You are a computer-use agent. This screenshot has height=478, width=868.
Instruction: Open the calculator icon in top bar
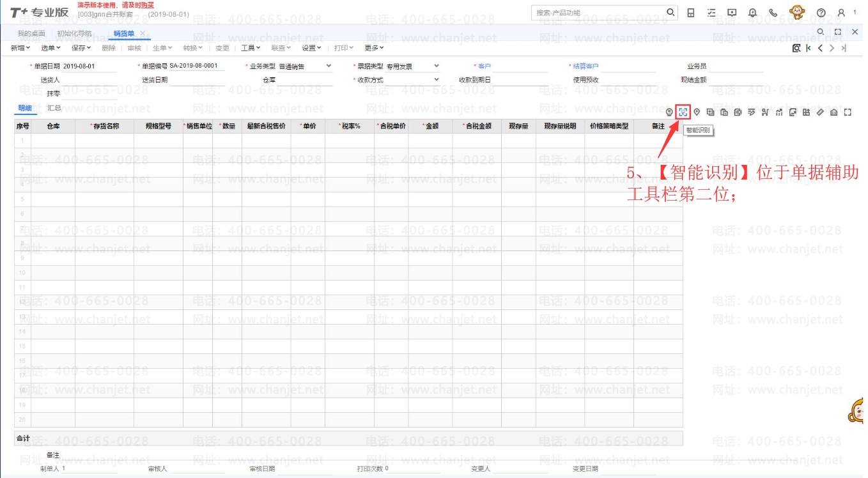691,13
